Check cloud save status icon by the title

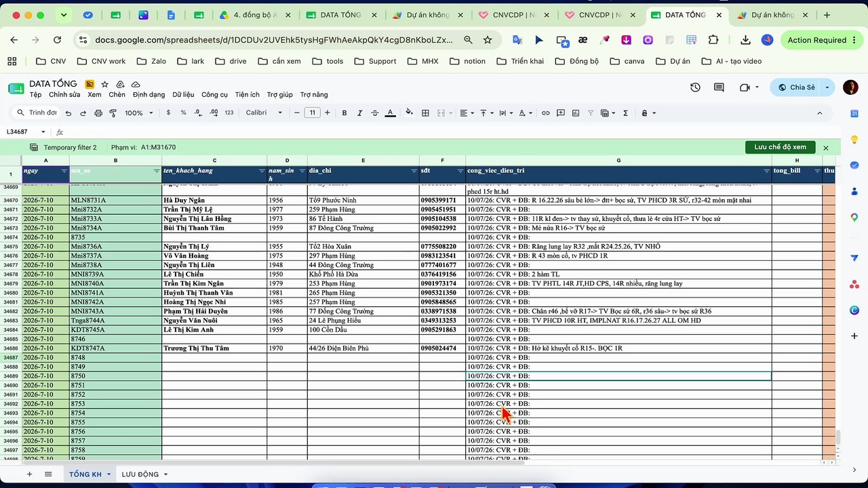coord(136,84)
